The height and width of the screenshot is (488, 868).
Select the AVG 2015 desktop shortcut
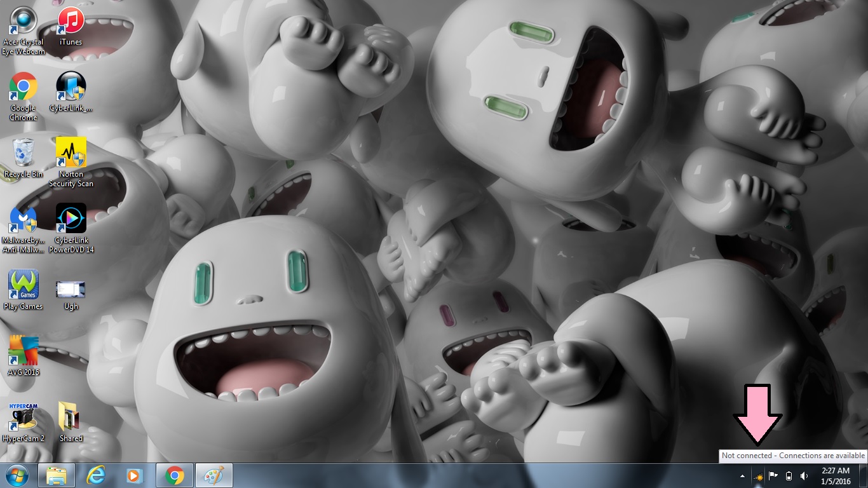point(24,357)
